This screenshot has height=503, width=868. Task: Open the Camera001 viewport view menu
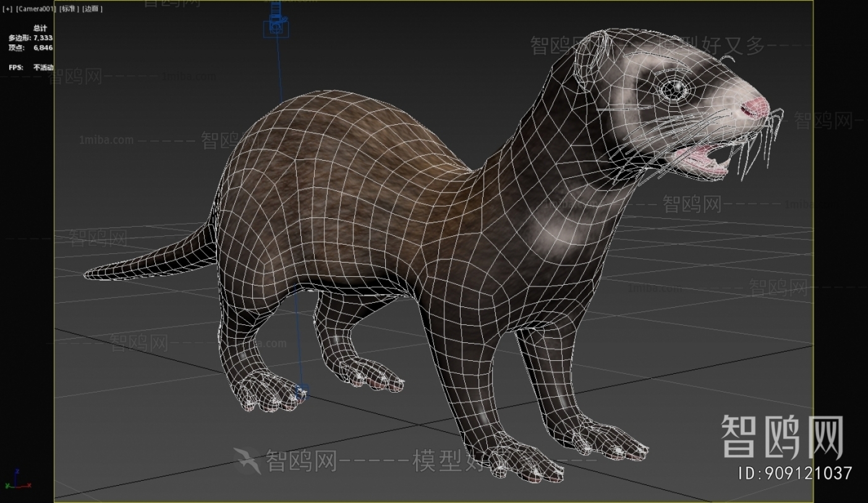pos(35,9)
